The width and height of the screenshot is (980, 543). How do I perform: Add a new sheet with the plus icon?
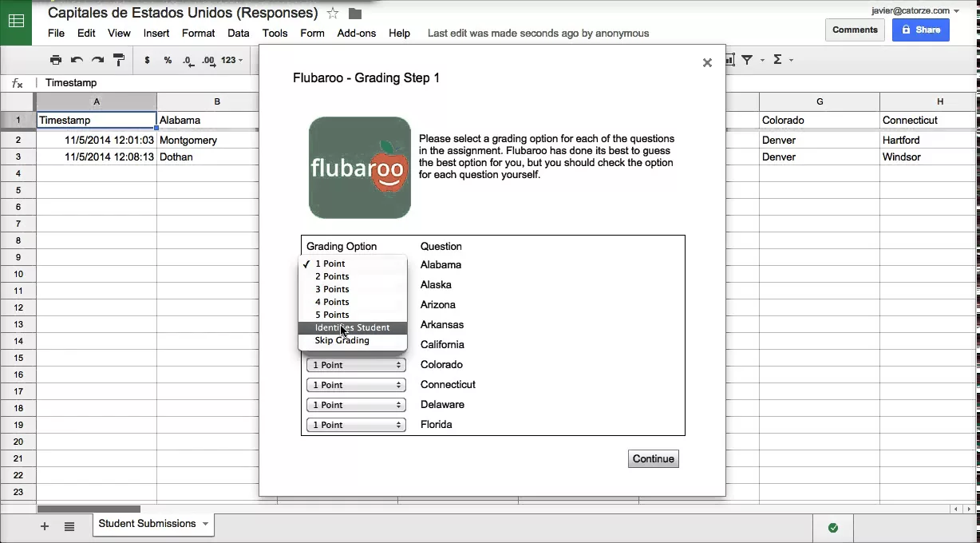(45, 526)
